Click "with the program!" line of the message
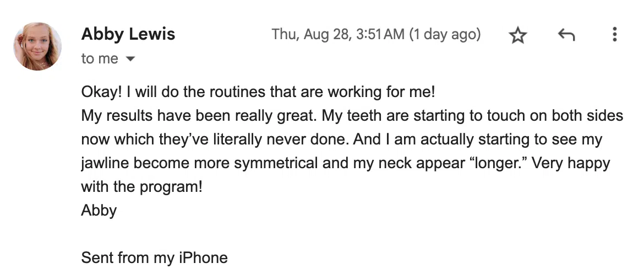644x279 pixels. 142,187
